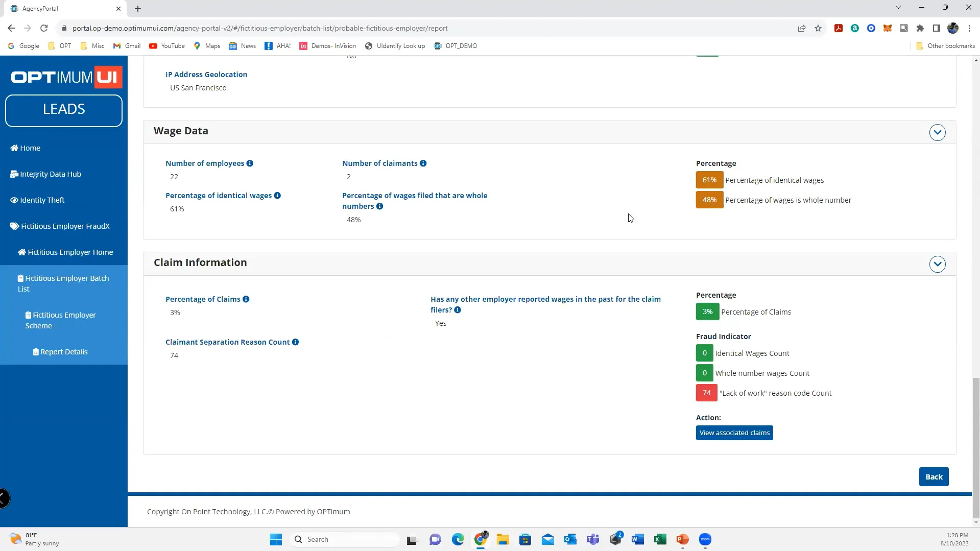Open the OPT bookmarks folder
The height and width of the screenshot is (551, 980).
[59, 46]
